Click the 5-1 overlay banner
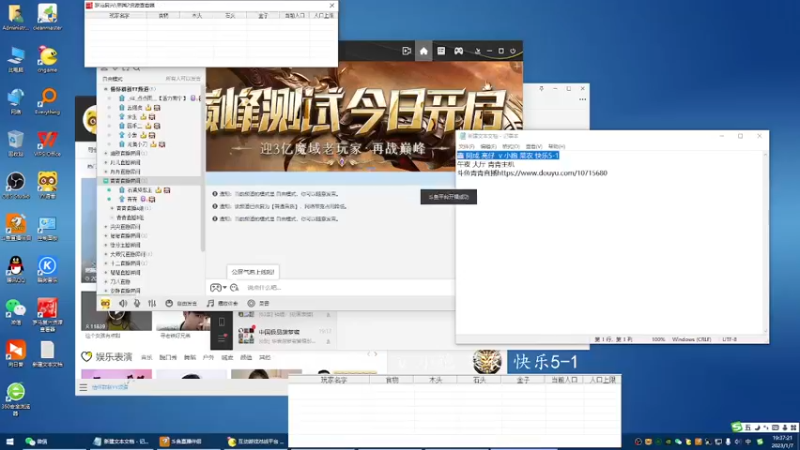Screen dimensions: 800x450 tap(544, 362)
